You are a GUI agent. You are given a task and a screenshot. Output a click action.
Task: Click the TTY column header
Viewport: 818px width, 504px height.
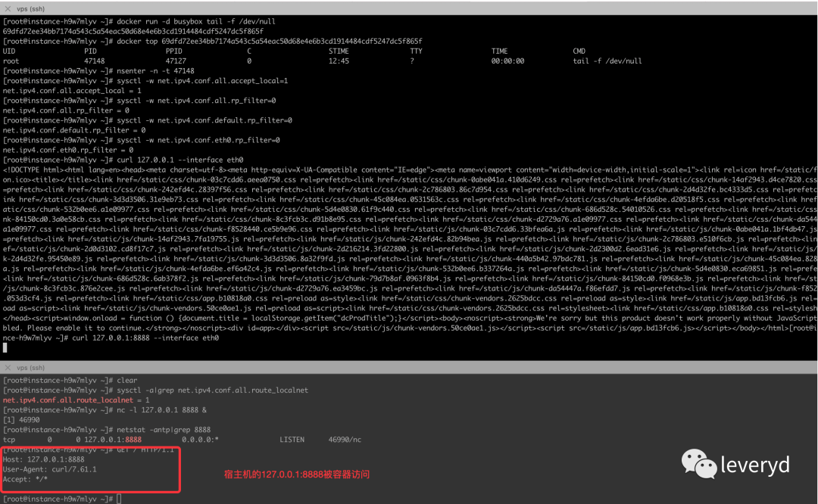tap(416, 51)
